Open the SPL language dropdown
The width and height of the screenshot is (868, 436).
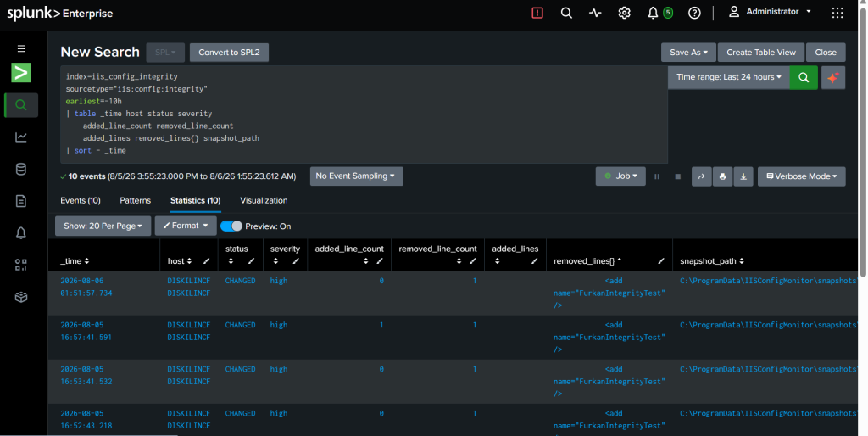[x=165, y=52]
